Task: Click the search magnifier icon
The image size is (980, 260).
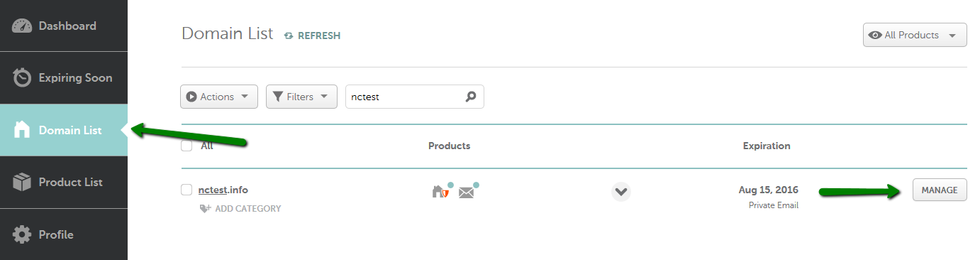Action: coord(470,97)
